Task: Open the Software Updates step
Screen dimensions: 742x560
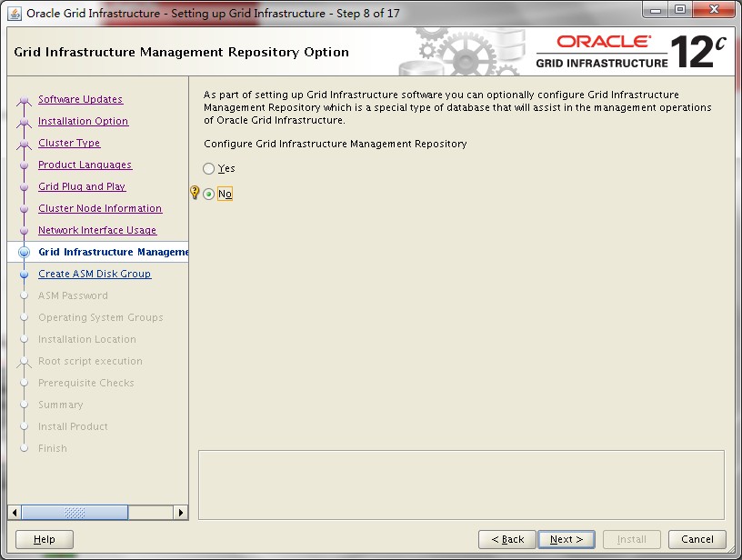Action: [80, 99]
